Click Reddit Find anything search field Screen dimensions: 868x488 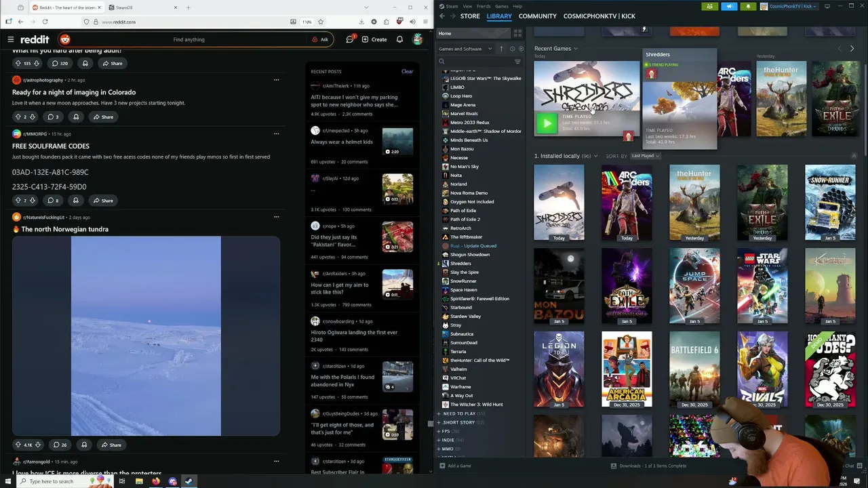tap(189, 39)
